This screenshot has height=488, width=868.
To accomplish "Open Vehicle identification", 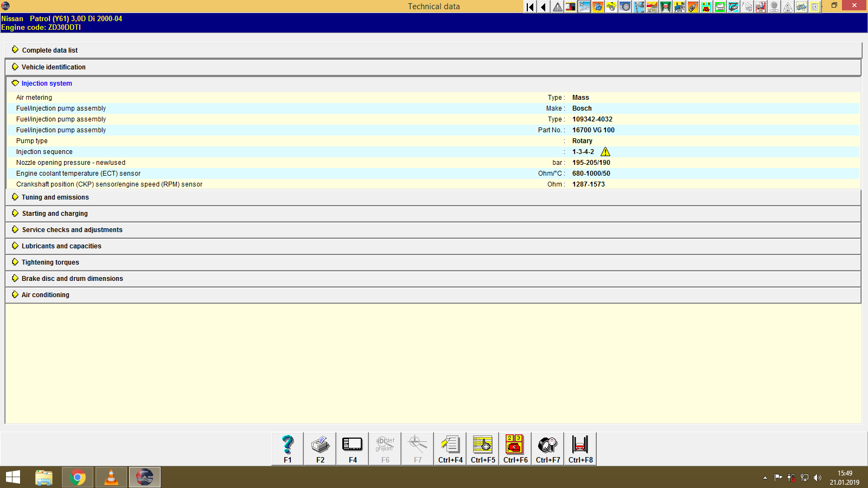I will pos(53,67).
